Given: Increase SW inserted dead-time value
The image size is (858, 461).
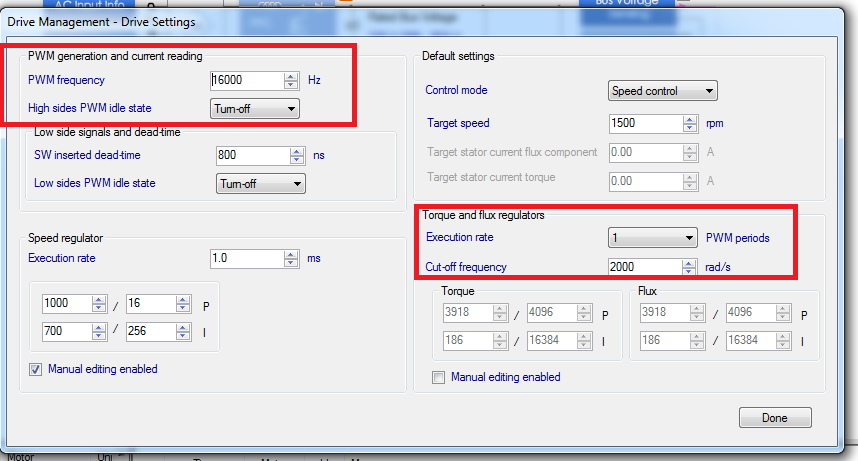Looking at the screenshot, I should [x=297, y=151].
